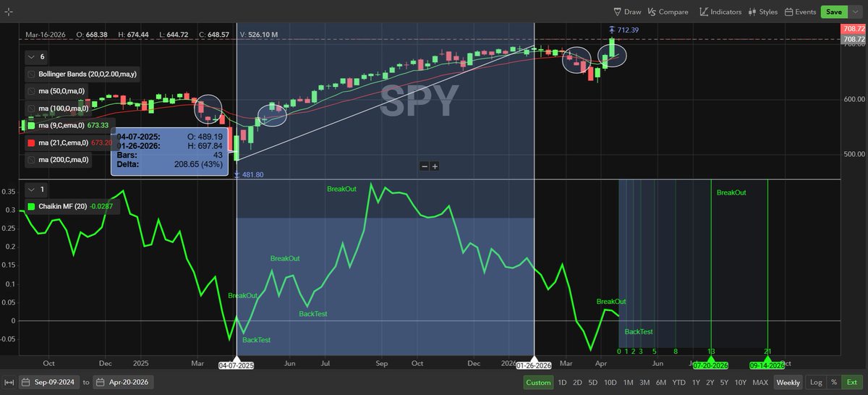Select the Custom range button
The image size is (868, 395).
point(537,383)
